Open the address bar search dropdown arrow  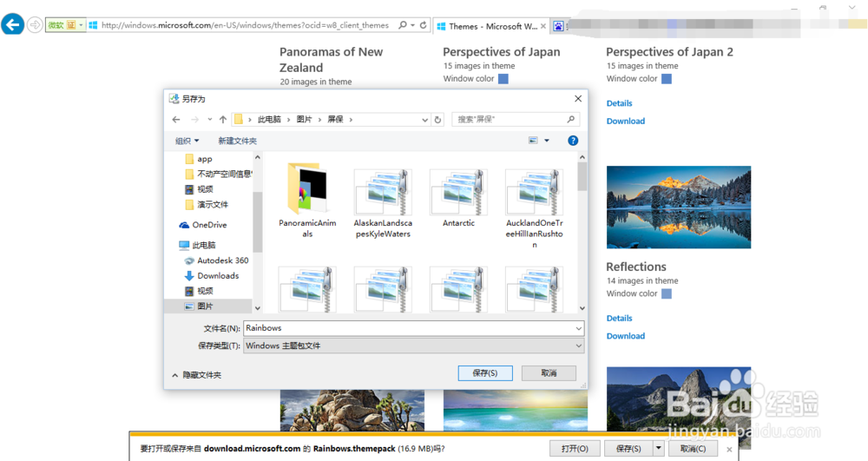click(413, 25)
